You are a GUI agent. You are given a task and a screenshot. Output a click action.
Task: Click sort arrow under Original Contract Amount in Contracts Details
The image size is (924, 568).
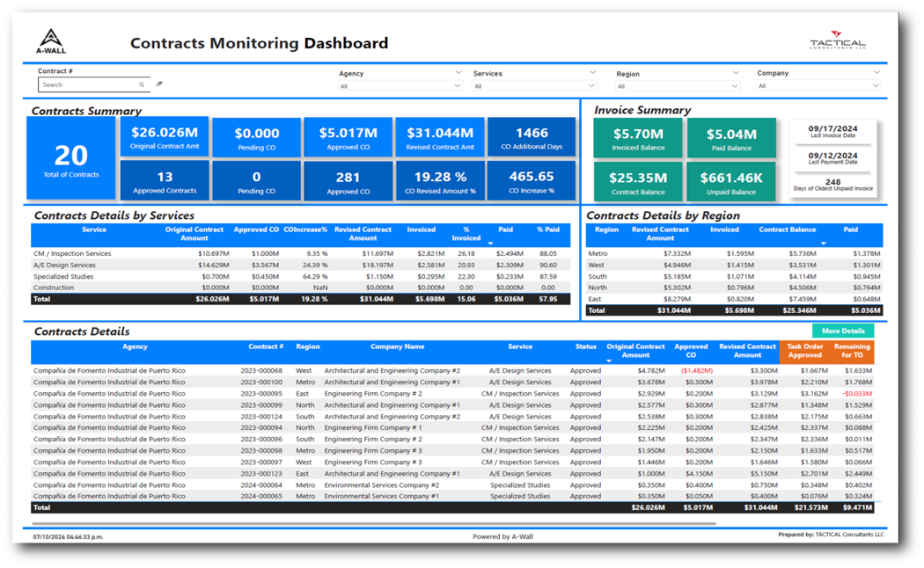[x=608, y=360]
